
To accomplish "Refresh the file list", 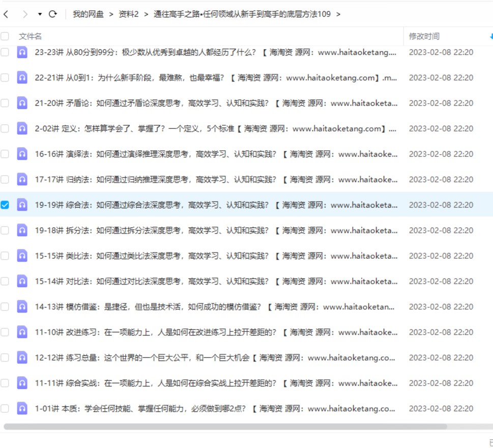I will [x=53, y=14].
